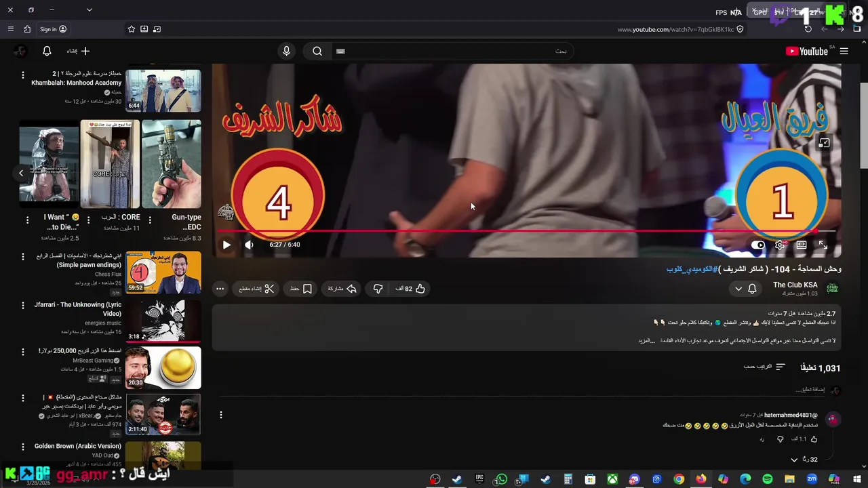This screenshot has width=868, height=488.
Task: Expand the description with المزيد
Action: [648, 340]
